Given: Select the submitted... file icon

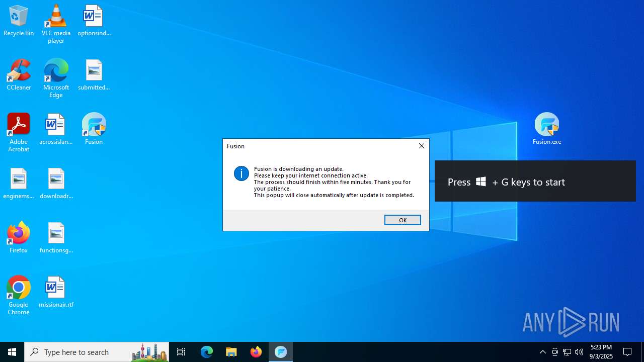Looking at the screenshot, I should (94, 75).
